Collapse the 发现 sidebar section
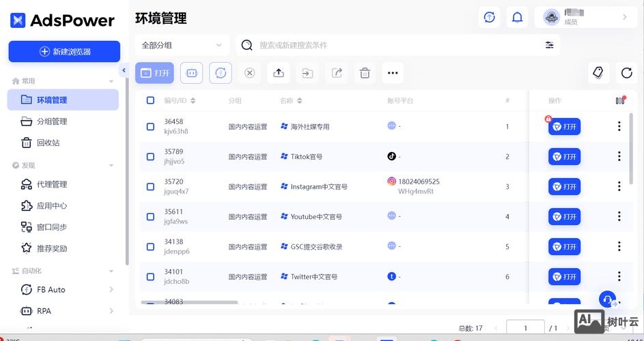Screen dimensions: 644x341 [x=111, y=165]
